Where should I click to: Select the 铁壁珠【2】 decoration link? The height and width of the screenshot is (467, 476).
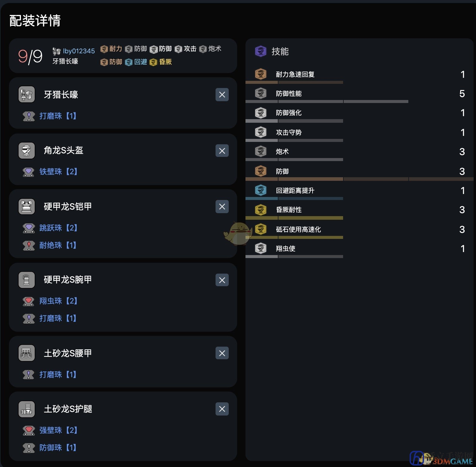[58, 172]
